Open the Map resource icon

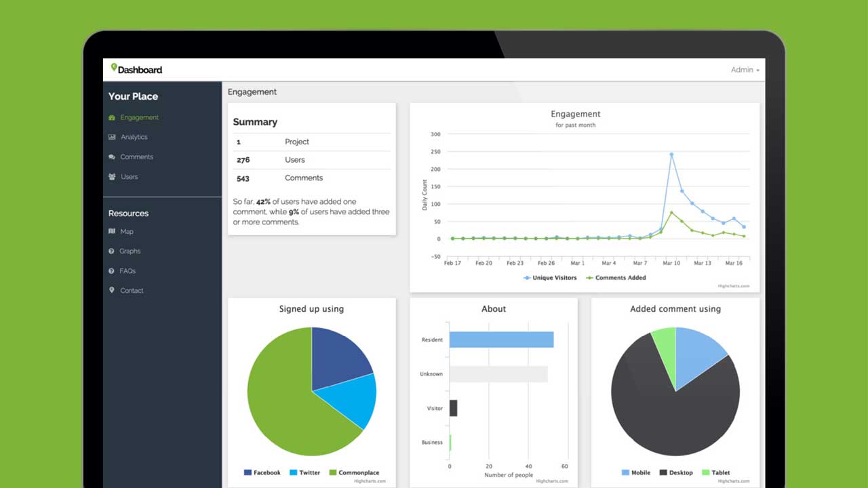coord(113,231)
